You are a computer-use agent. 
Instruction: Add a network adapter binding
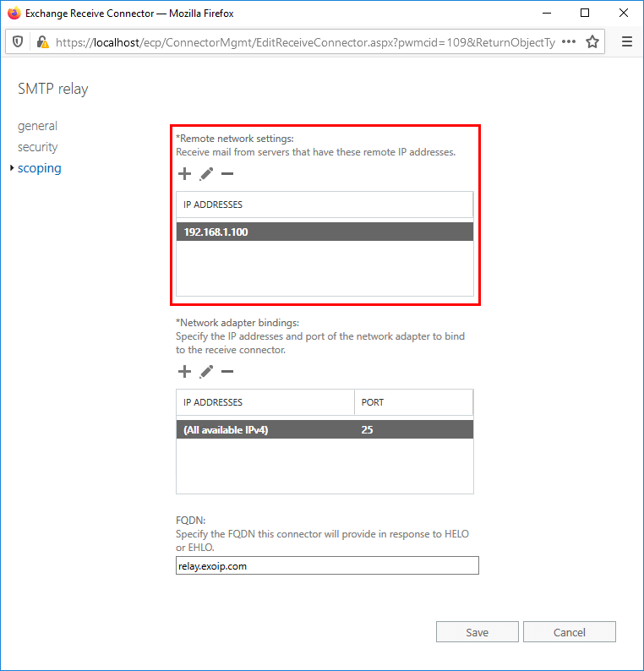184,371
